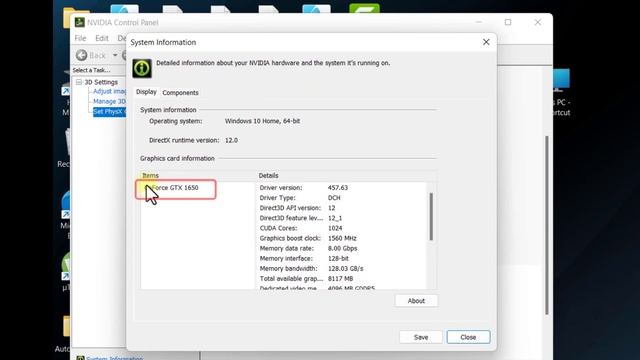
Task: Click Windows 10 Home, 64-bit text
Action: 262,121
